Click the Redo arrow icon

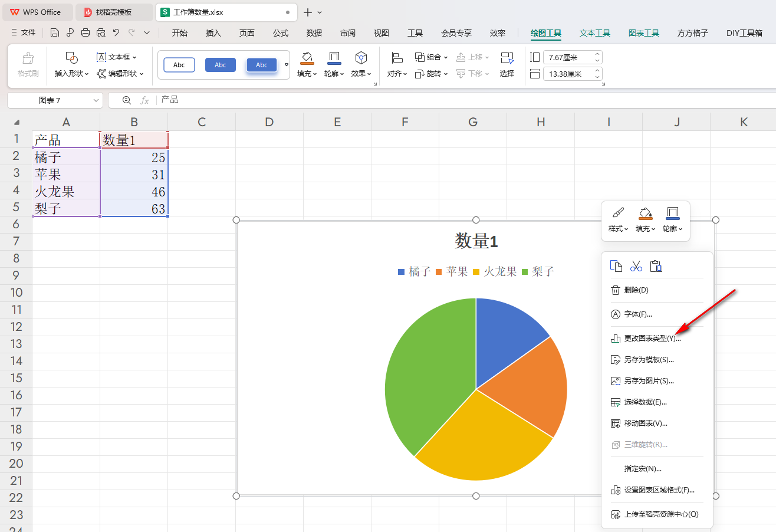click(x=131, y=32)
